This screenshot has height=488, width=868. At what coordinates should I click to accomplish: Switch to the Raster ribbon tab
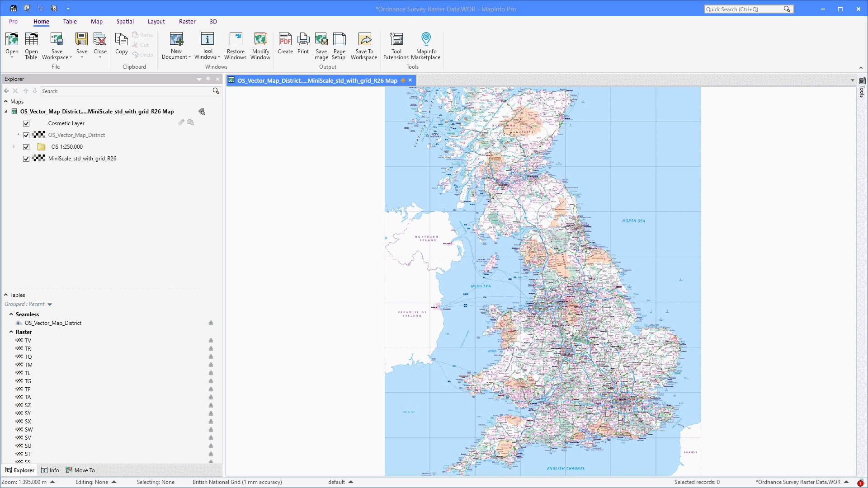click(187, 22)
